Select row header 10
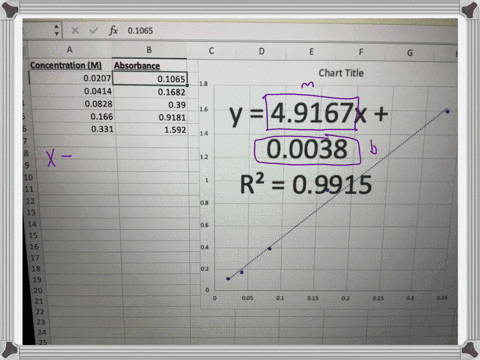The image size is (480, 360). pos(28,177)
